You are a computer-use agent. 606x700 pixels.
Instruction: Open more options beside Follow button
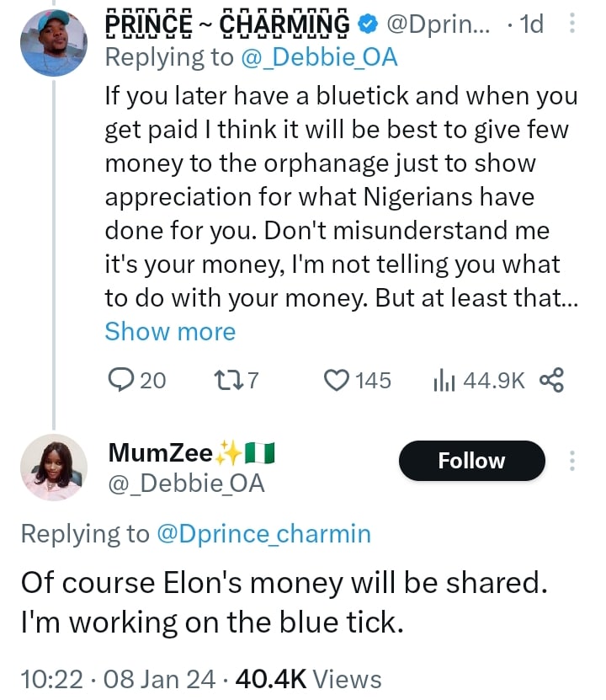(572, 461)
